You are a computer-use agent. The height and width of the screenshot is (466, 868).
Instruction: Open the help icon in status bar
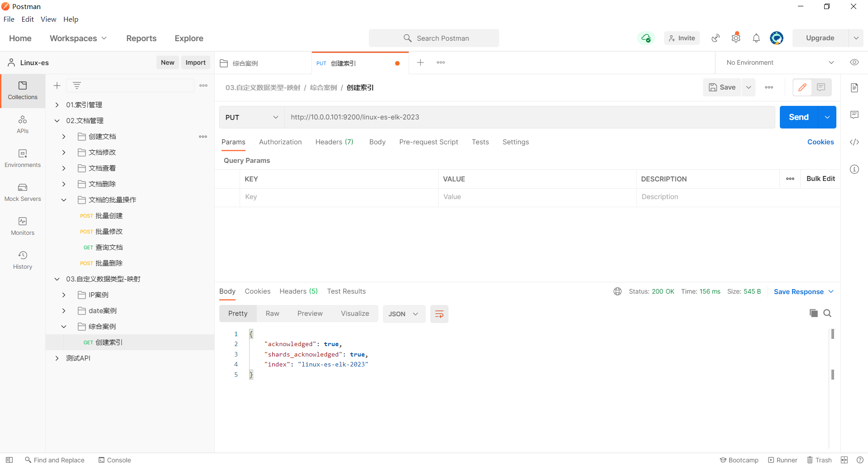(860, 460)
